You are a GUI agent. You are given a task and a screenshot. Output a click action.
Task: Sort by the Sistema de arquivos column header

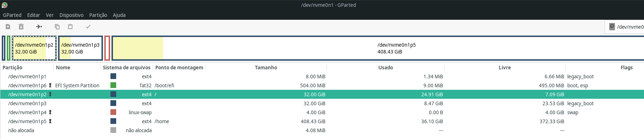(x=127, y=68)
